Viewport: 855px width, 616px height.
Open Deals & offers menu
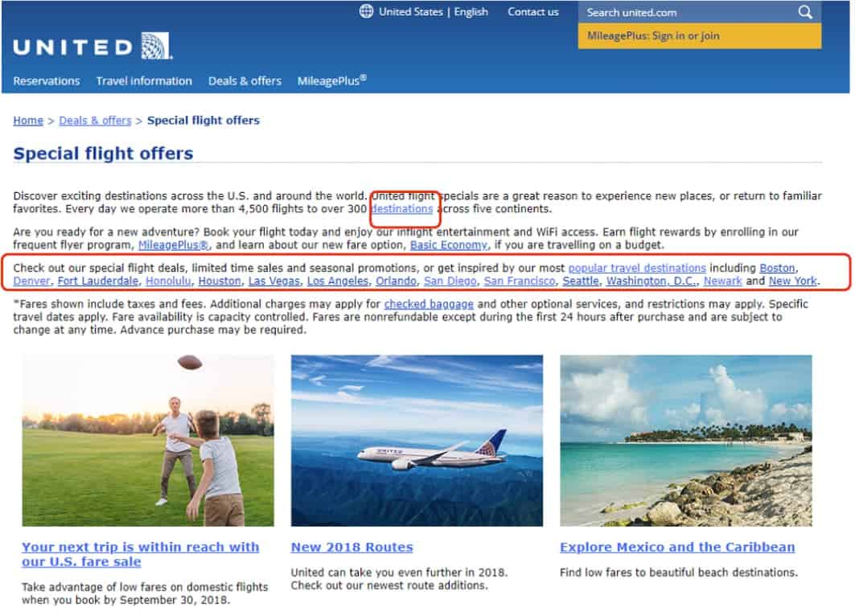[x=245, y=81]
